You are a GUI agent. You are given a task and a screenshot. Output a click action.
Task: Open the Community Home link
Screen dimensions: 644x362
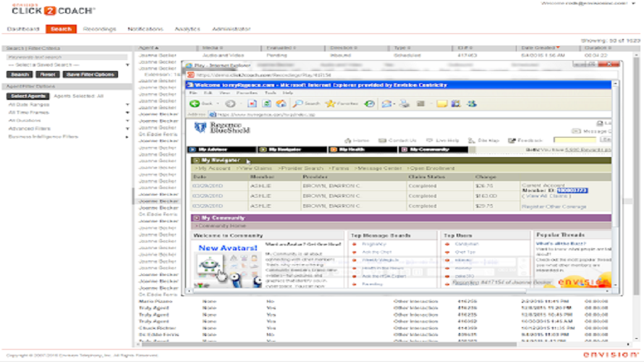click(221, 226)
